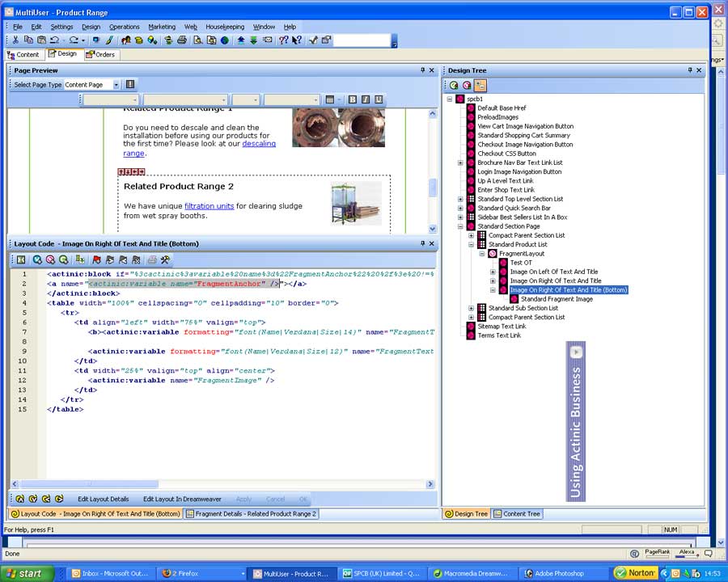Click the help question mark icon
728x582 pixels.
tap(284, 40)
